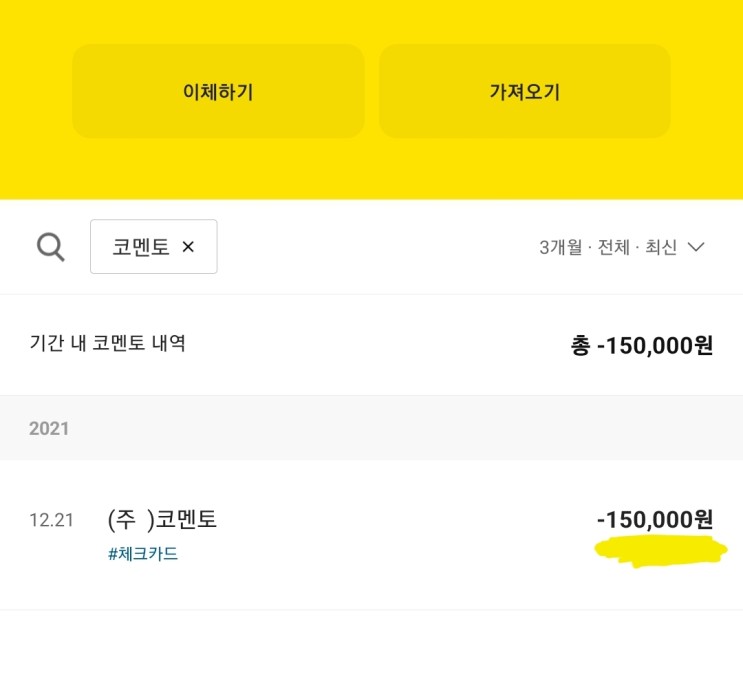Image resolution: width=743 pixels, height=677 pixels.
Task: Click the 2021 year section header
Action: click(49, 428)
